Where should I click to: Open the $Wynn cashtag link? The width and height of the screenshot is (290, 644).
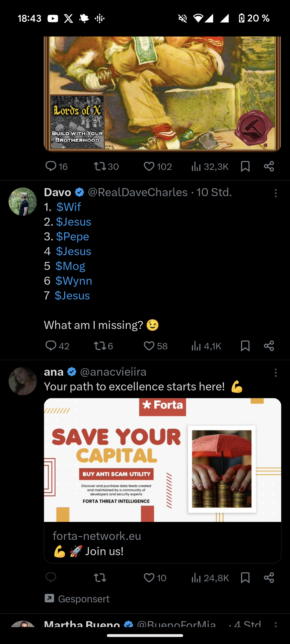[x=74, y=281]
